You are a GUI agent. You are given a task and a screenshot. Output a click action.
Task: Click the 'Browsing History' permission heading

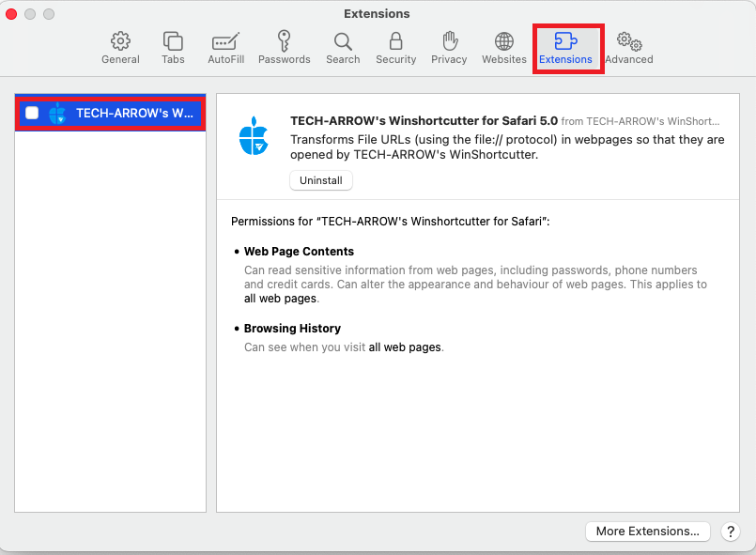(x=292, y=329)
